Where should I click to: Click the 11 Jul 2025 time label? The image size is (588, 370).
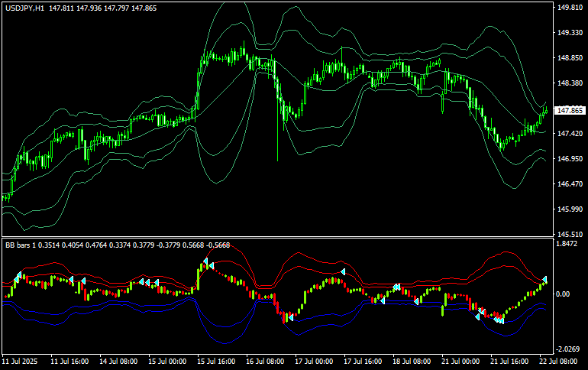tap(20, 362)
